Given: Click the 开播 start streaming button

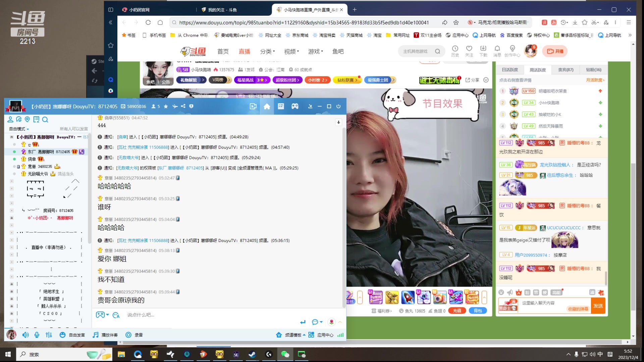Looking at the screenshot, I should coord(555,51).
